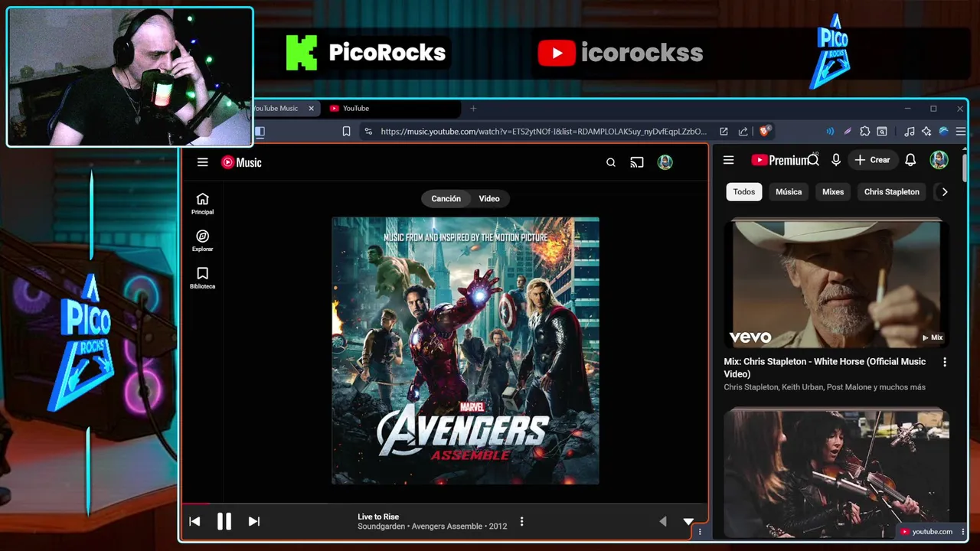Viewport: 980px width, 551px height.
Task: Click the song progress bar
Action: 444,504
